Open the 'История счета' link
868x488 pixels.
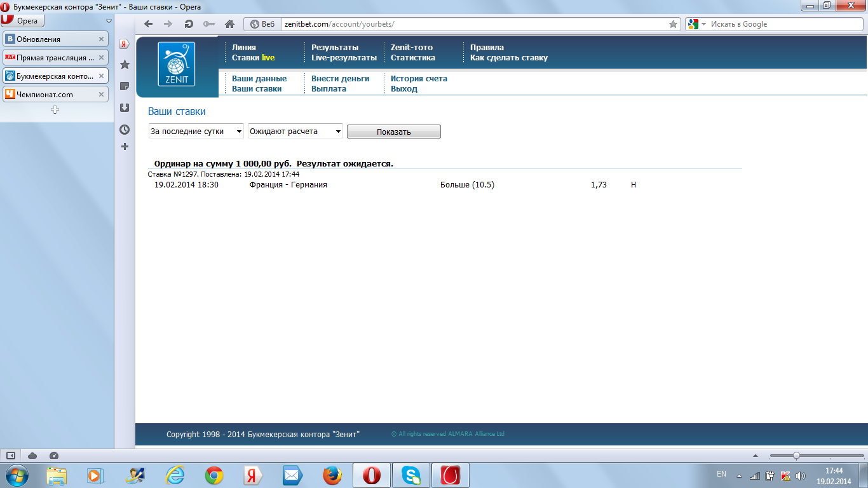point(419,79)
